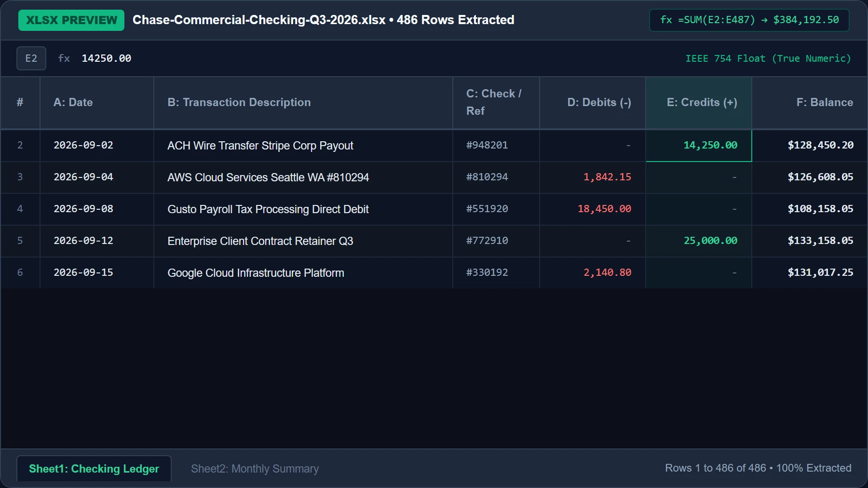Click AWS Cloud Services Seattle WA description

pos(268,177)
